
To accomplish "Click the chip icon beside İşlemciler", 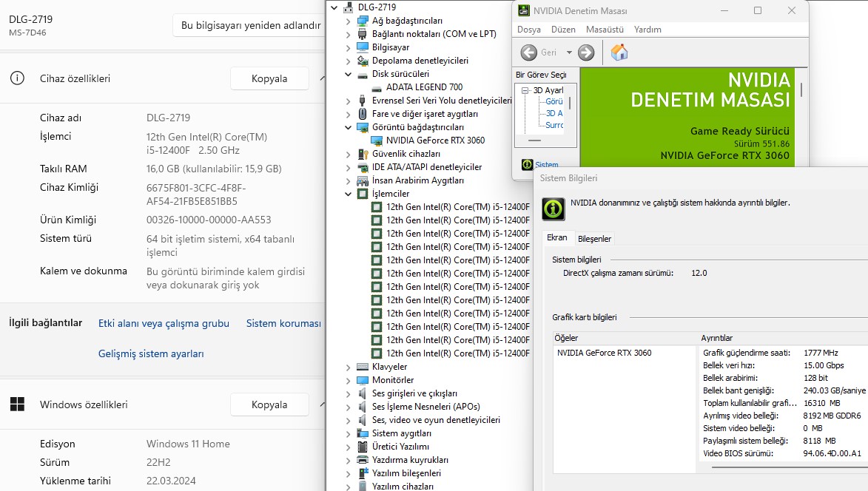I will pyautogui.click(x=363, y=194).
